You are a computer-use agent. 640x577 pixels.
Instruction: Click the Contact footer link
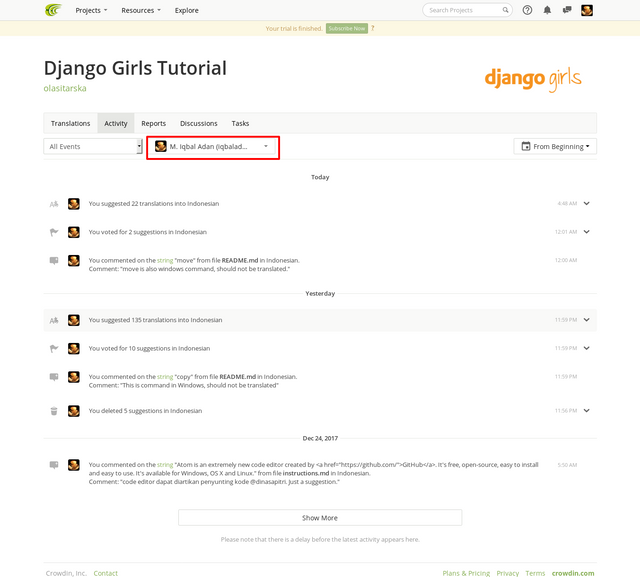click(105, 573)
